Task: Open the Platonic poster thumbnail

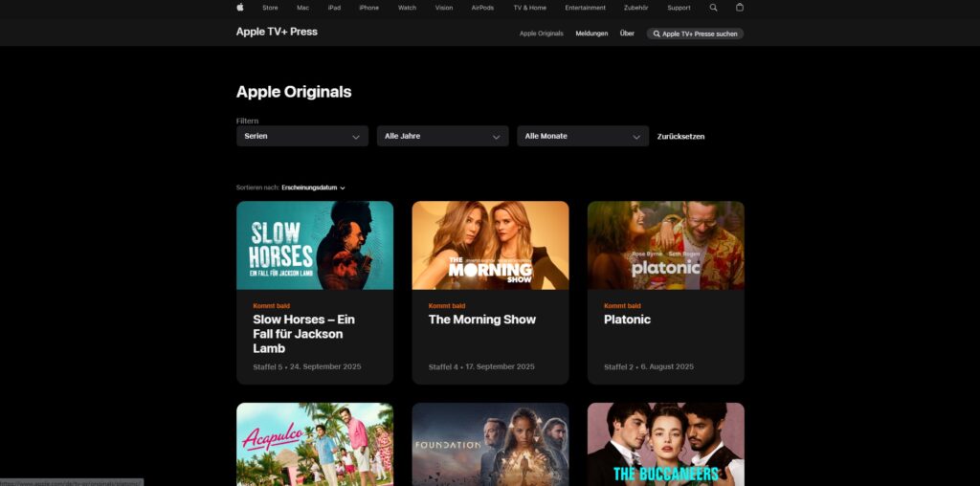Action: 666,246
